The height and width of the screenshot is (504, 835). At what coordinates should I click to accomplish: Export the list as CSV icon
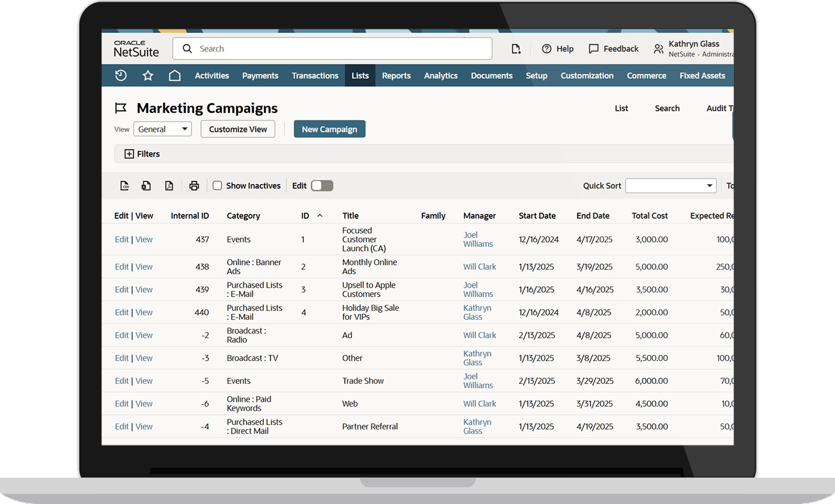click(x=125, y=186)
